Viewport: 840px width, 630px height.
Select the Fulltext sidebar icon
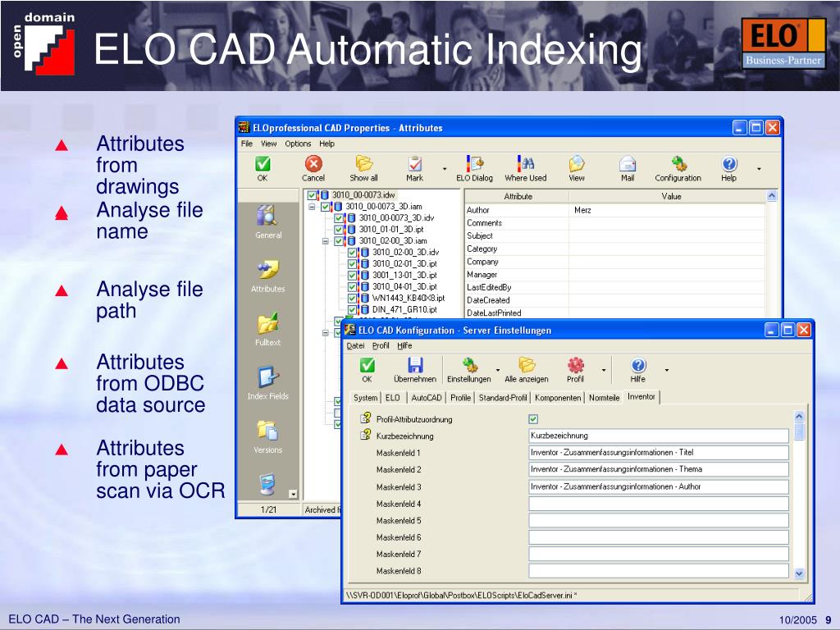click(x=267, y=323)
